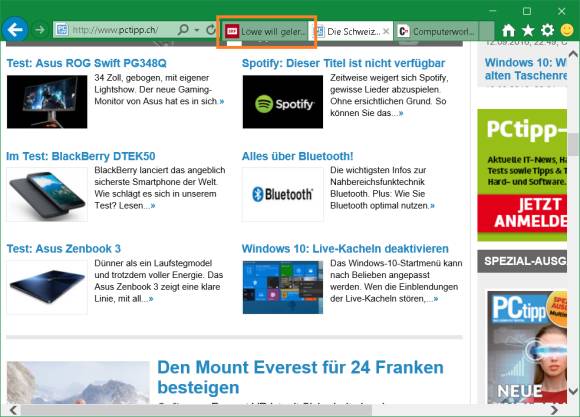Click the read-more arrow after 'Bluetooth optimal nutzen'
The height and width of the screenshot is (417, 580).
point(432,206)
